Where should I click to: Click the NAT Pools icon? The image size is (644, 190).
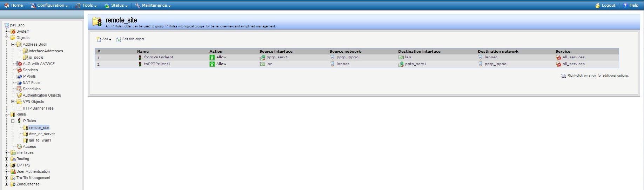click(x=19, y=83)
